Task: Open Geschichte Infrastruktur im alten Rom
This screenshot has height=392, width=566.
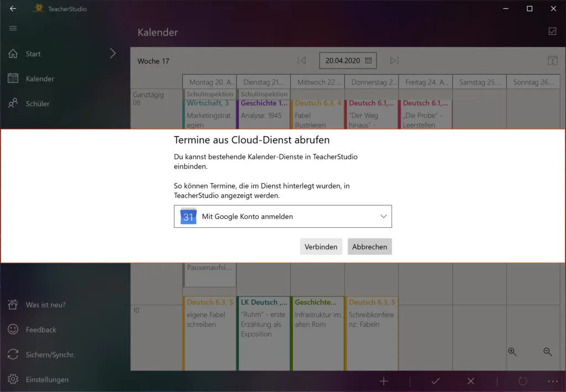Action: [x=318, y=333]
